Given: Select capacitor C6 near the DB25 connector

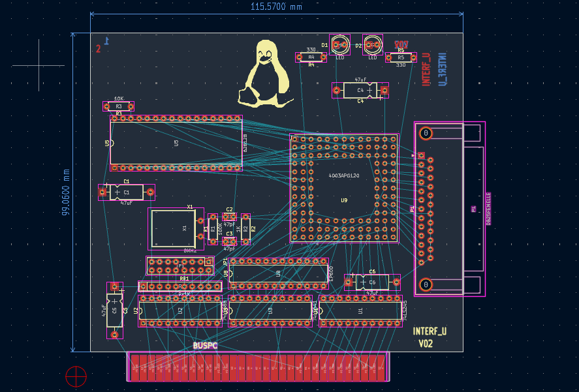Looking at the screenshot, I should point(372,282).
